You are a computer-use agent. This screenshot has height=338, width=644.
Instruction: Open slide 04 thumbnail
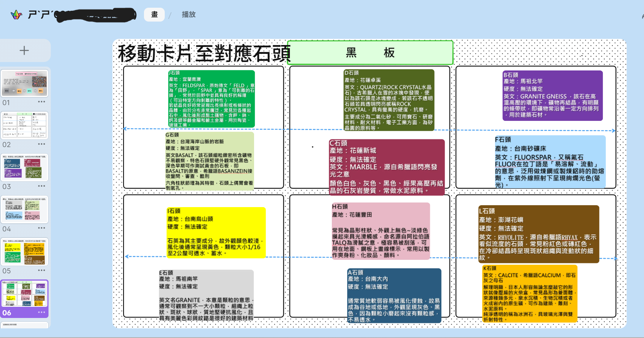pyautogui.click(x=25, y=209)
